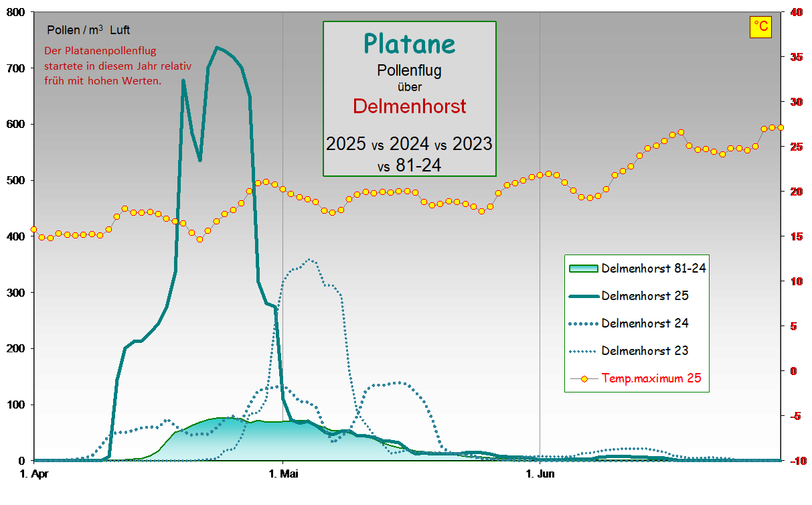812x505 pixels.
Task: Select the Temp.maximum 25 legend label
Action: point(651,378)
